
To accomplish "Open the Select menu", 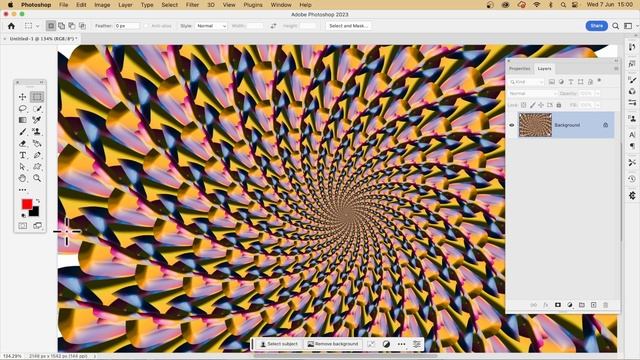I will pos(169,5).
